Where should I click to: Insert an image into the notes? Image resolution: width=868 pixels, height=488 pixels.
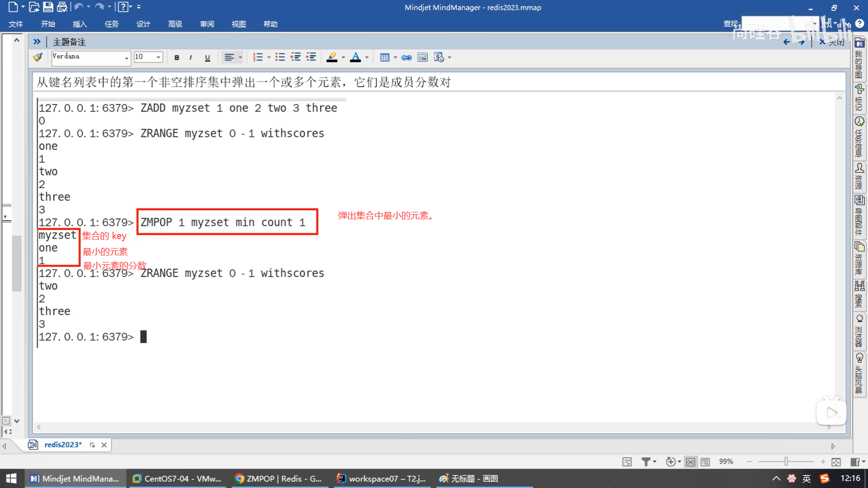tap(422, 57)
